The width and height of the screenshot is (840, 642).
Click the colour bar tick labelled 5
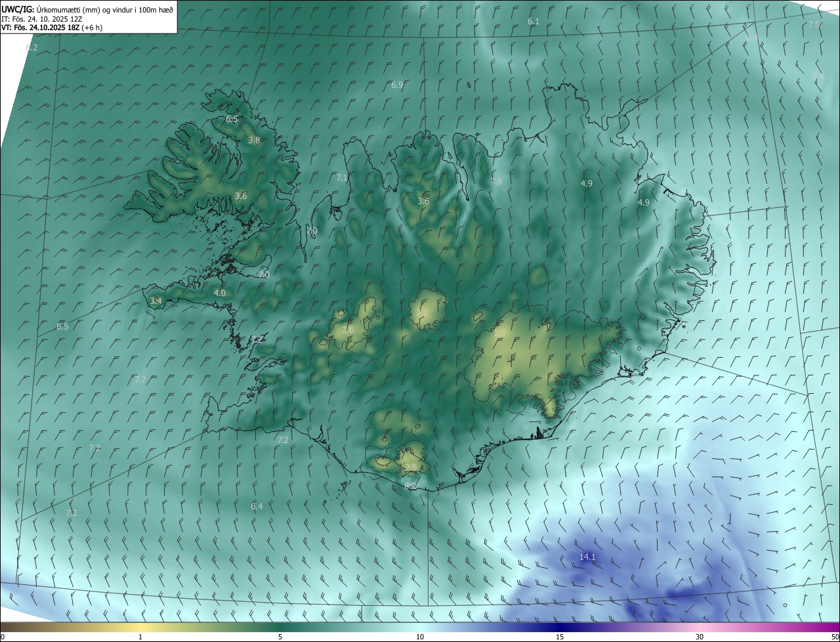[x=280, y=637]
